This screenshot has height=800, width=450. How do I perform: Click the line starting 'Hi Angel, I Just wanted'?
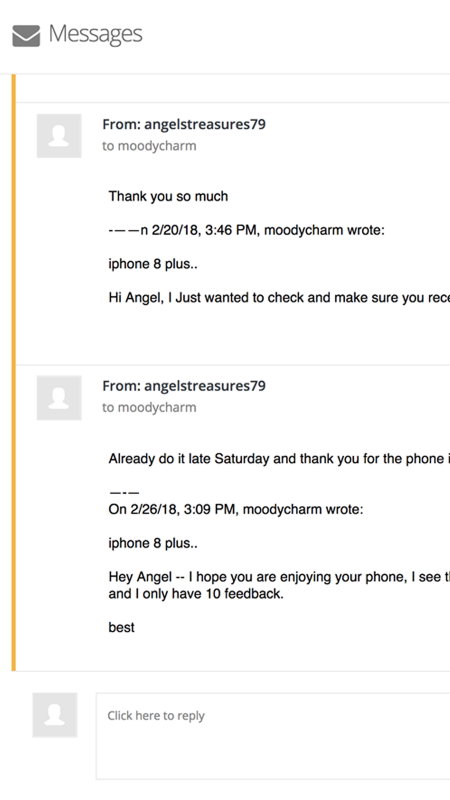point(279,297)
